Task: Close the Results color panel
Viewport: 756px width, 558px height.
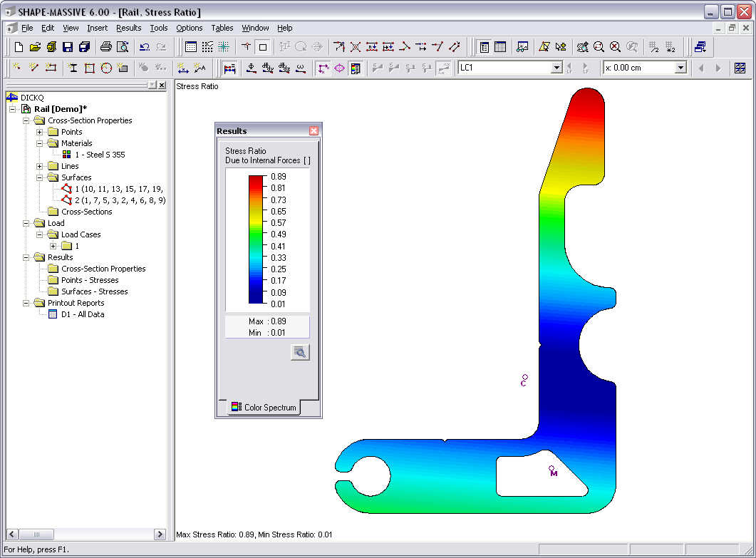Action: coord(314,130)
